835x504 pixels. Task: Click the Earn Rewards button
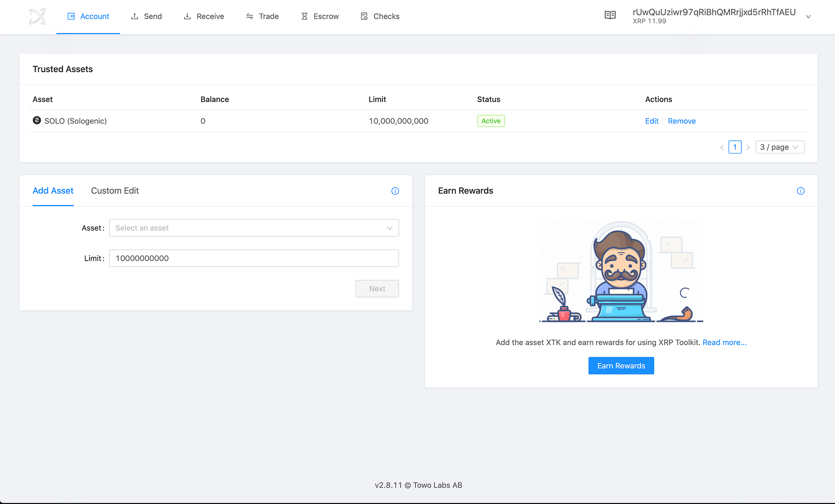click(621, 366)
